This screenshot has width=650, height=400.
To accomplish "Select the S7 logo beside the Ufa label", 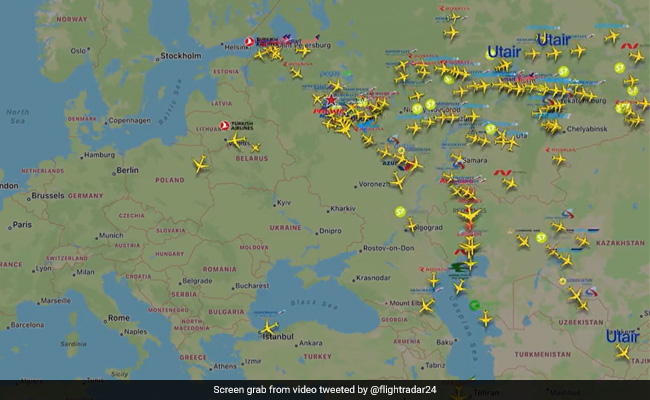I will coord(490,129).
